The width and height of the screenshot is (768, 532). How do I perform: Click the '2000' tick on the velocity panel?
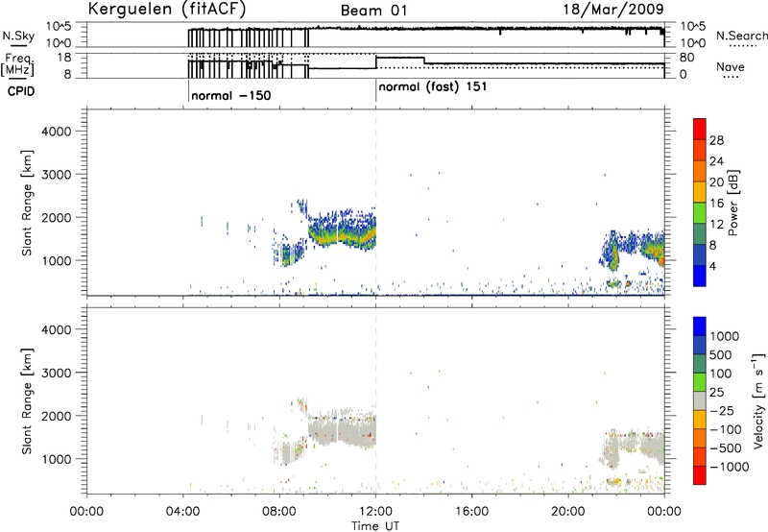[57, 416]
